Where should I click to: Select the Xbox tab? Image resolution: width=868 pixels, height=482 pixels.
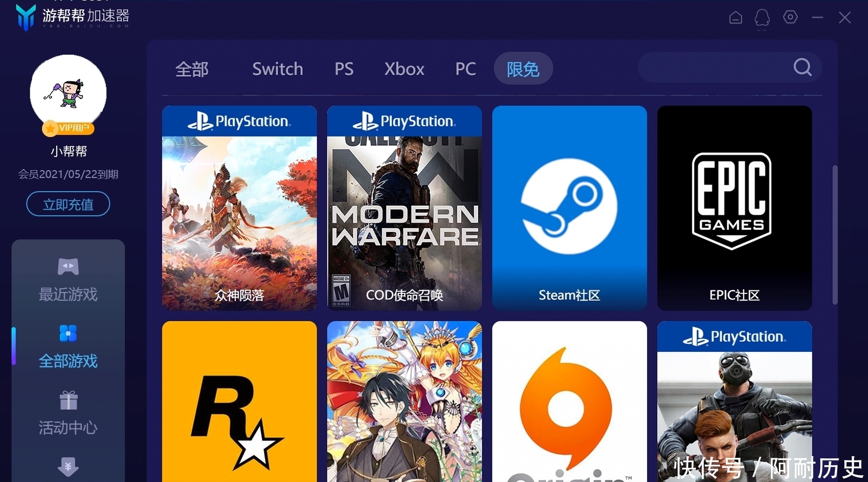point(404,69)
